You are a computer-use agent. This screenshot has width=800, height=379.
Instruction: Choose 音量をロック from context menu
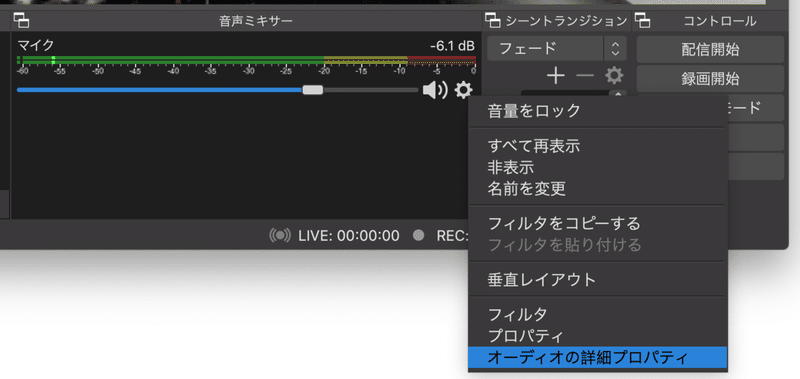tap(597, 111)
